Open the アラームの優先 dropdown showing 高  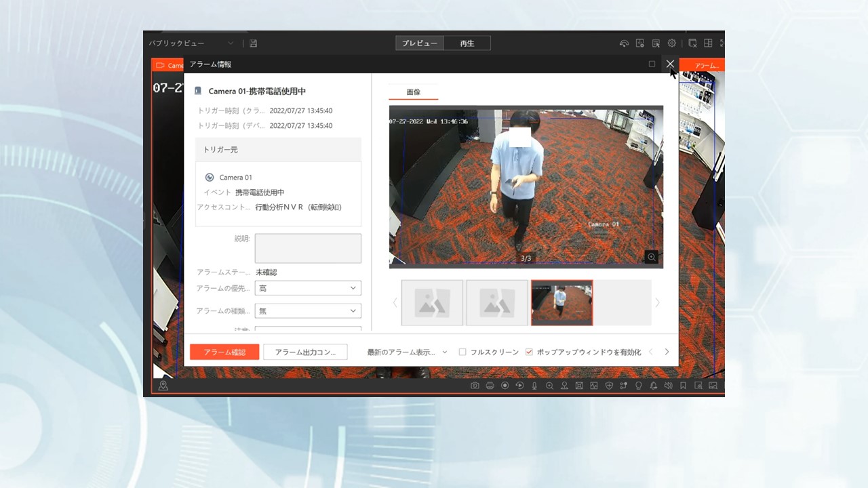click(x=307, y=288)
